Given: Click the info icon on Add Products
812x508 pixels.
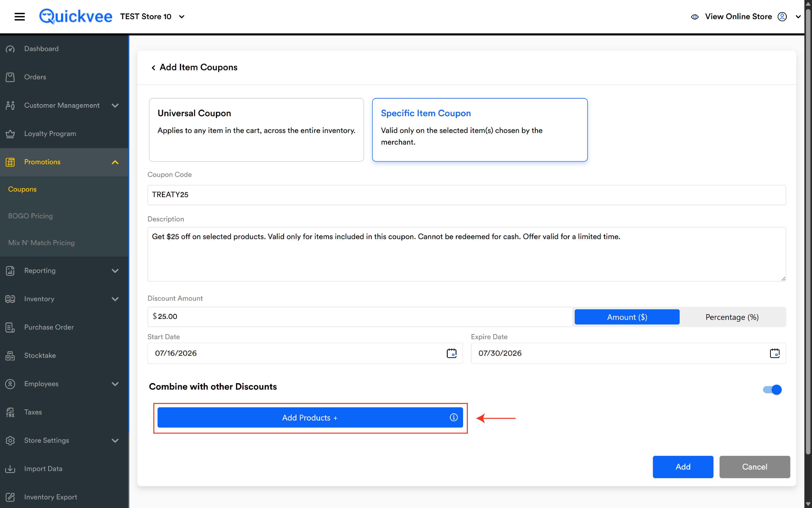Looking at the screenshot, I should (454, 417).
